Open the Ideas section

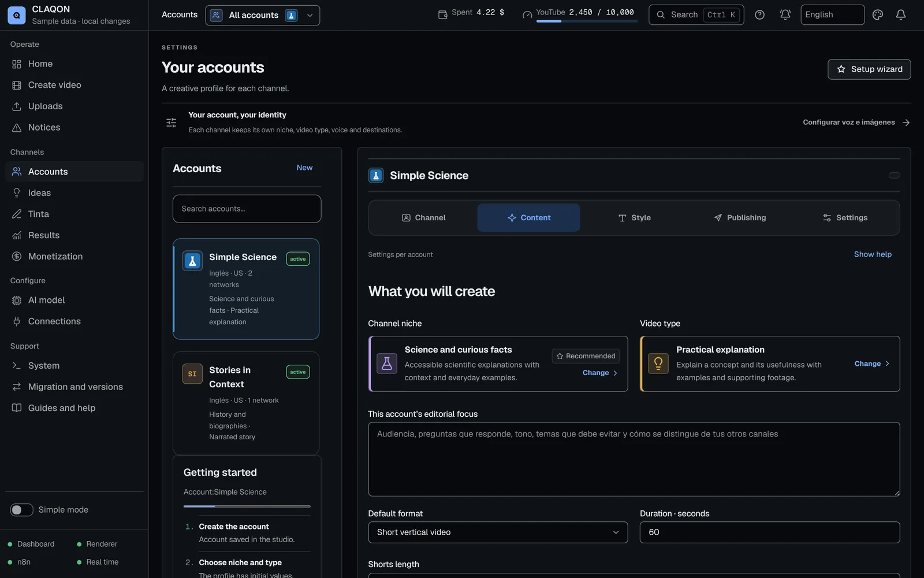pyautogui.click(x=74, y=192)
